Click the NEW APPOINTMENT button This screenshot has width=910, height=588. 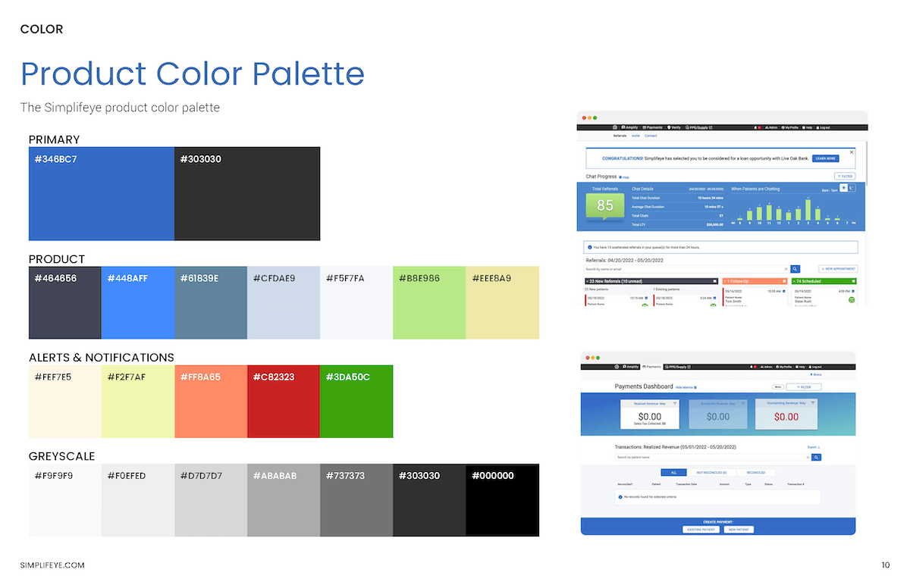point(837,269)
